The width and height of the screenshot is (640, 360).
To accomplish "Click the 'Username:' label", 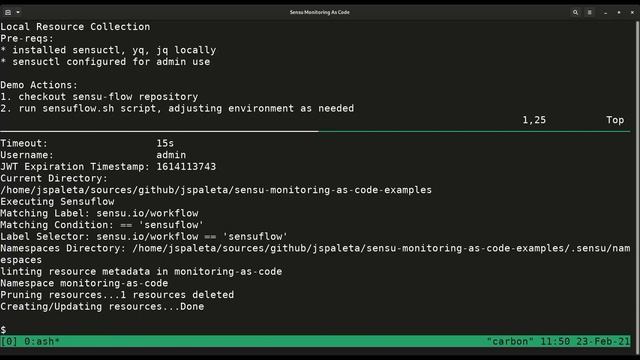I will click(27, 155).
